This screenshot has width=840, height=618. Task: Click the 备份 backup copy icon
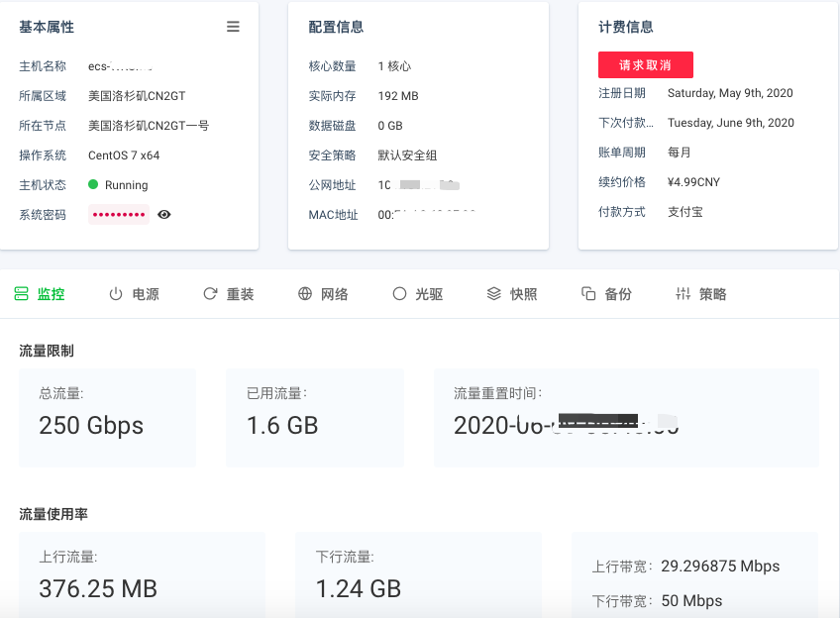click(588, 294)
